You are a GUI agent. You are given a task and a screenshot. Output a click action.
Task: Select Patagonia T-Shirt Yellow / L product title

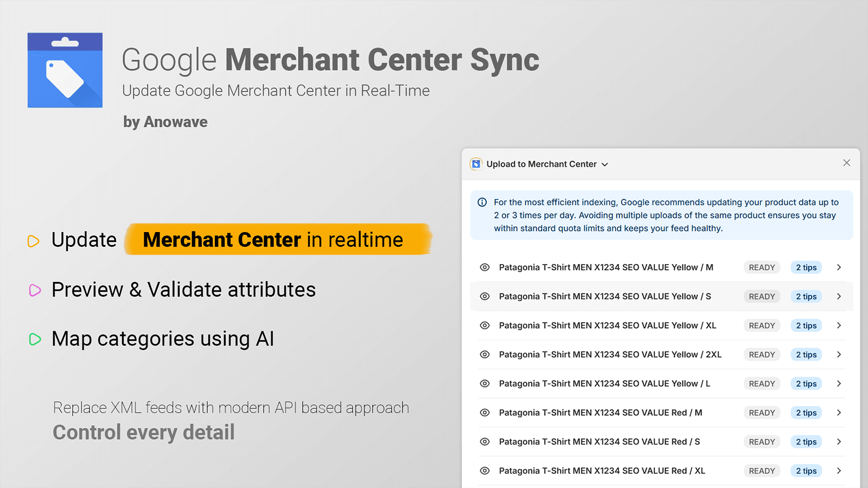click(x=604, y=383)
